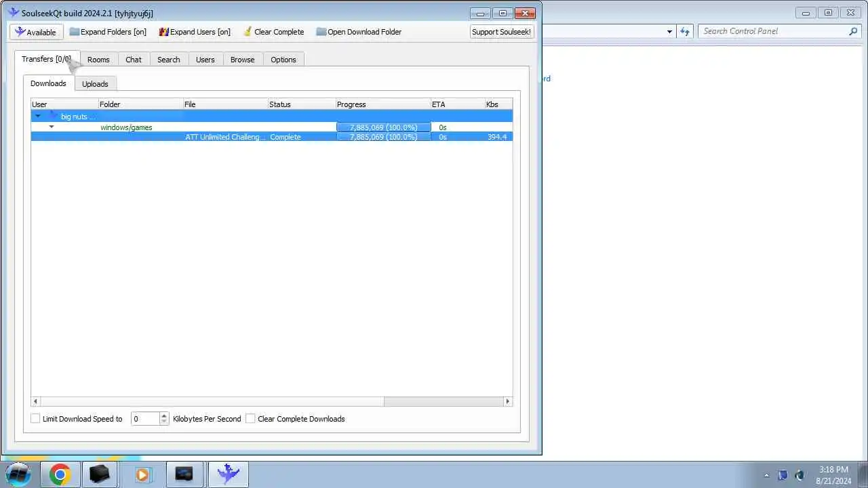Image resolution: width=868 pixels, height=488 pixels.
Task: Open the Chat tab
Action: pos(134,60)
